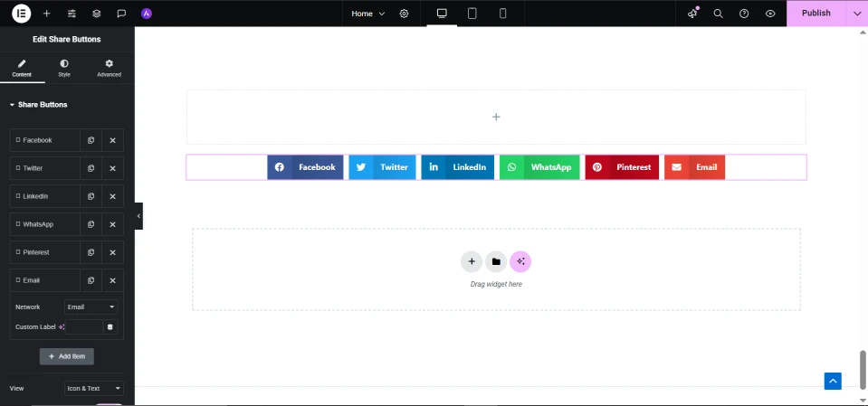Viewport: 868px width, 406px height.
Task: Switch to Mobile device view
Action: pos(502,14)
